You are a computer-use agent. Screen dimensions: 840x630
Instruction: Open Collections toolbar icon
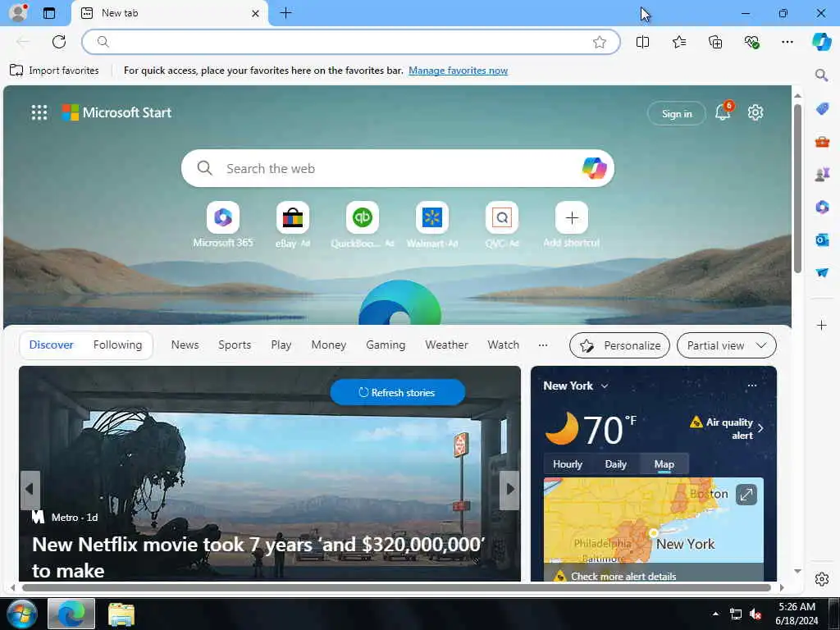coord(715,42)
